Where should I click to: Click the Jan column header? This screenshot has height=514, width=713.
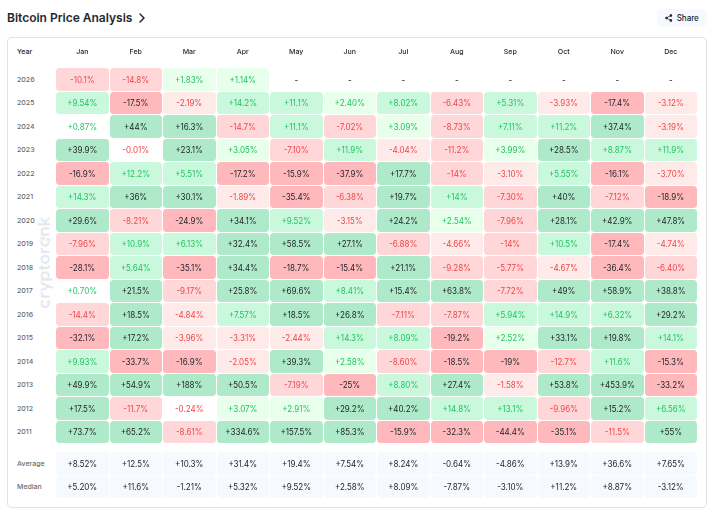coord(81,51)
